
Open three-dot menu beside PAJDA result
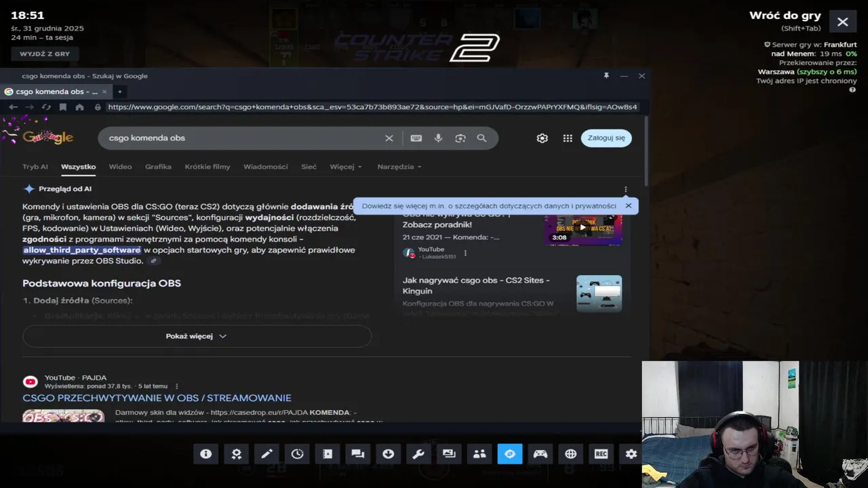(177, 386)
